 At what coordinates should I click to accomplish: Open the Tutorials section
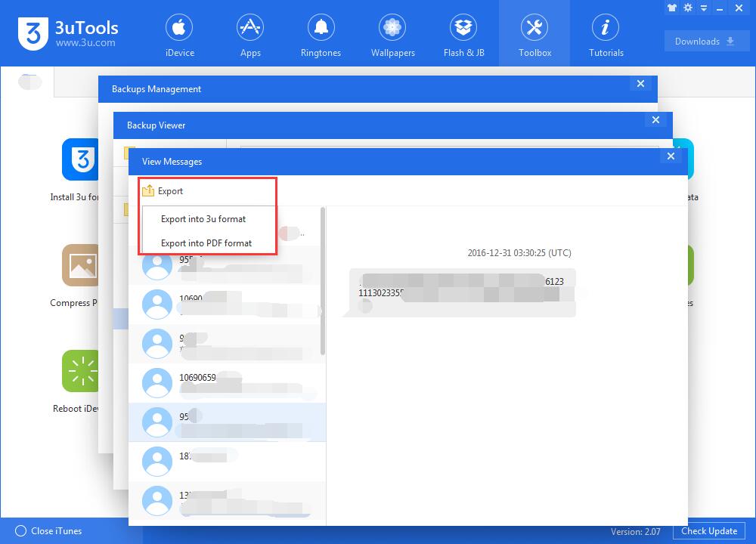[606, 36]
